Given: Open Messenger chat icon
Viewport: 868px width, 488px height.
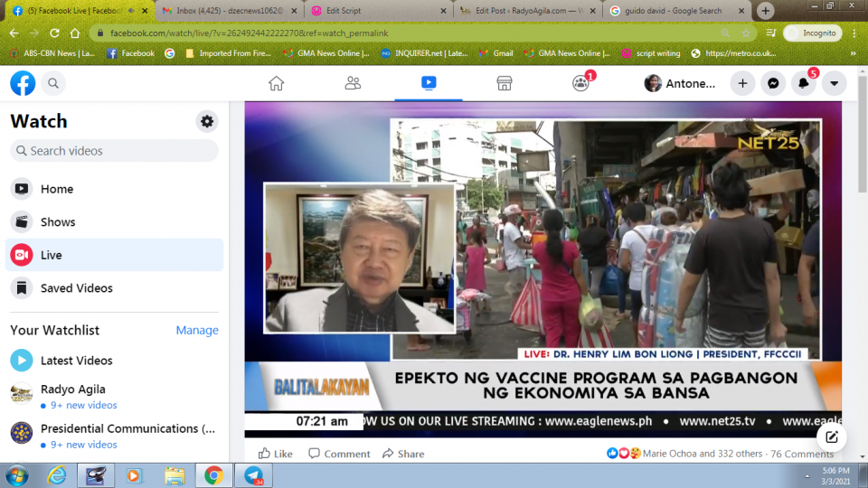Looking at the screenshot, I should (x=773, y=83).
